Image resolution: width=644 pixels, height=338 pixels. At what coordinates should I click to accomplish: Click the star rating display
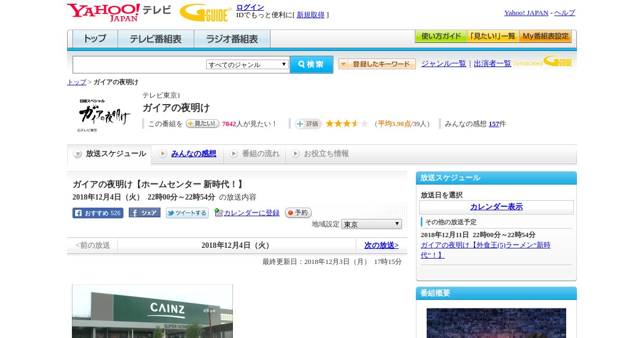click(347, 123)
